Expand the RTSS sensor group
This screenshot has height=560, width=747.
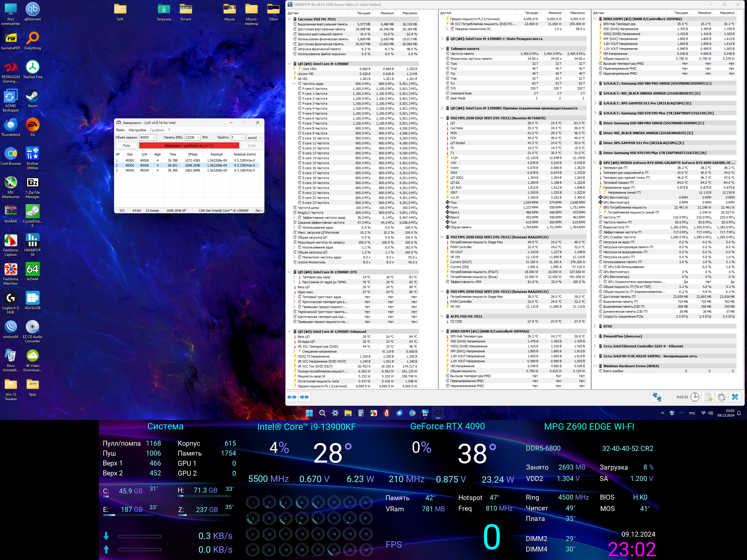click(595, 326)
